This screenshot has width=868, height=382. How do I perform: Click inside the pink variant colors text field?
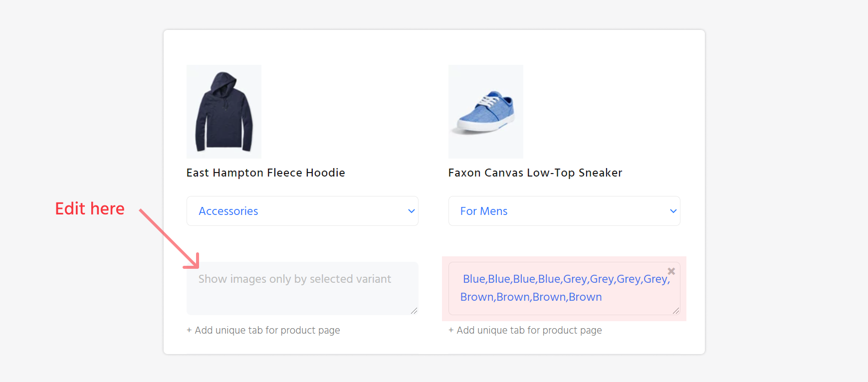click(564, 288)
